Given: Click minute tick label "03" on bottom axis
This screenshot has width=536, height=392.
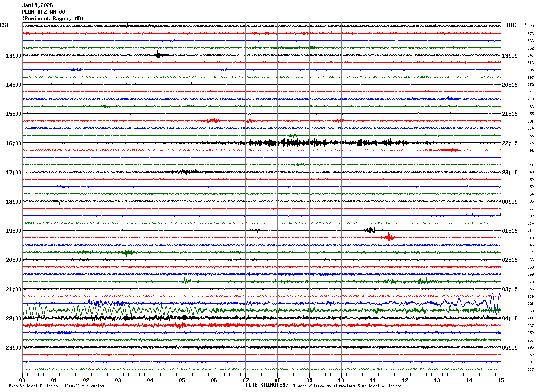Looking at the screenshot, I should click(118, 380).
